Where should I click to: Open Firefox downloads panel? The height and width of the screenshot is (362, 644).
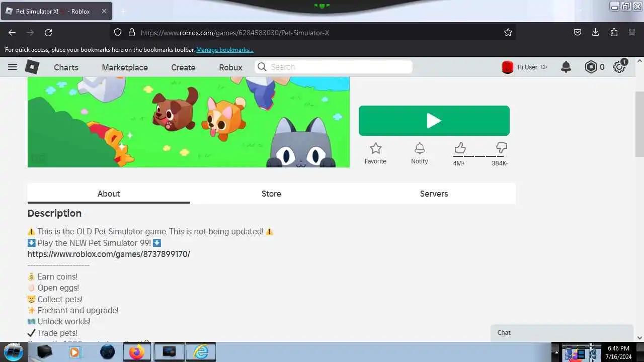pos(595,32)
